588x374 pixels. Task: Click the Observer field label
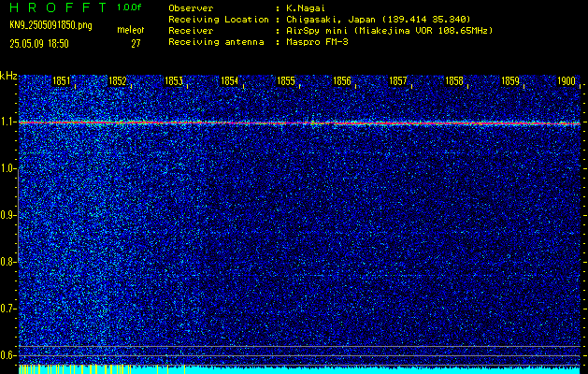(191, 8)
